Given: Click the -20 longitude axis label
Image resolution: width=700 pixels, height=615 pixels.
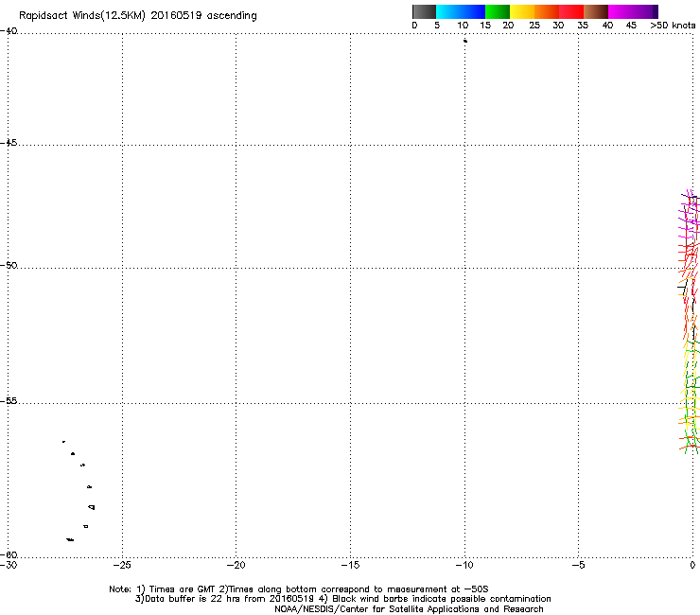Looking at the screenshot, I should pos(236,565).
